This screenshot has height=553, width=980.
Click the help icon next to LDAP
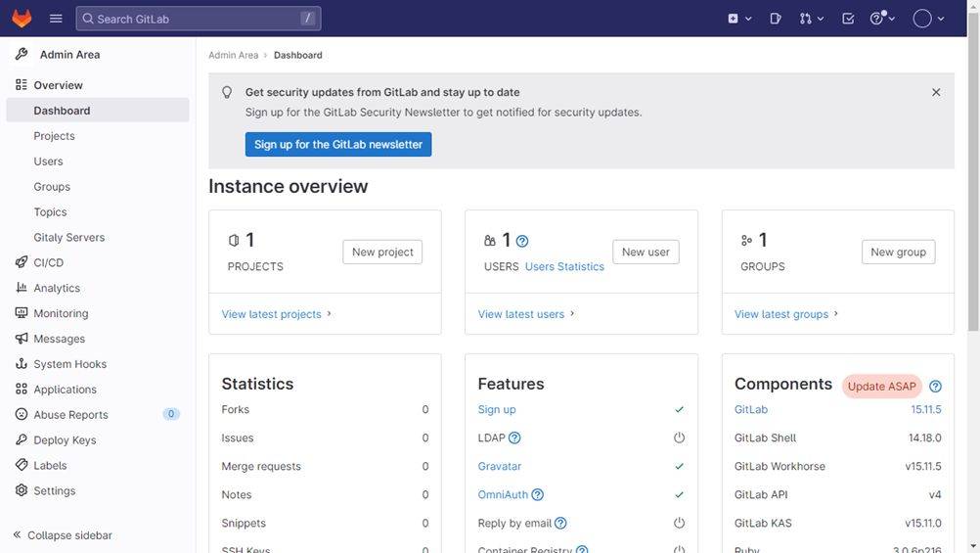(x=514, y=438)
